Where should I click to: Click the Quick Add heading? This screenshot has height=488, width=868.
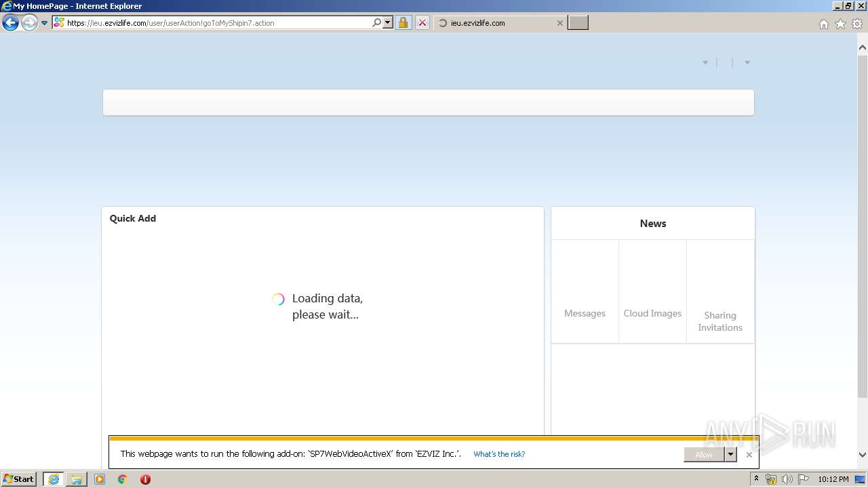(x=133, y=218)
